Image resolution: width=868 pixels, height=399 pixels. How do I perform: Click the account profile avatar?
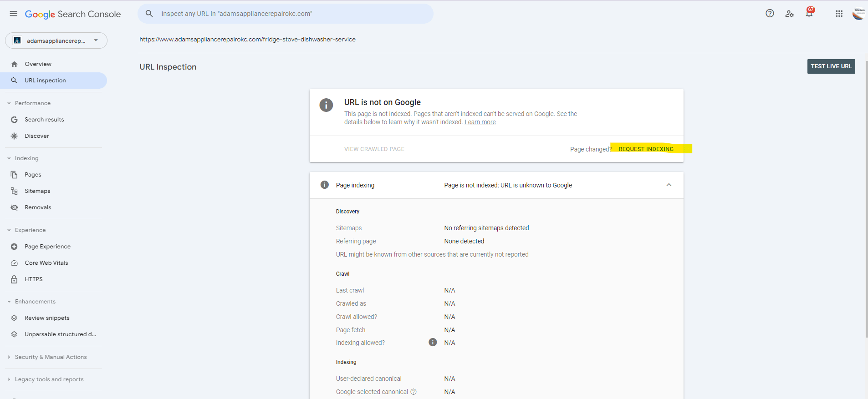859,14
